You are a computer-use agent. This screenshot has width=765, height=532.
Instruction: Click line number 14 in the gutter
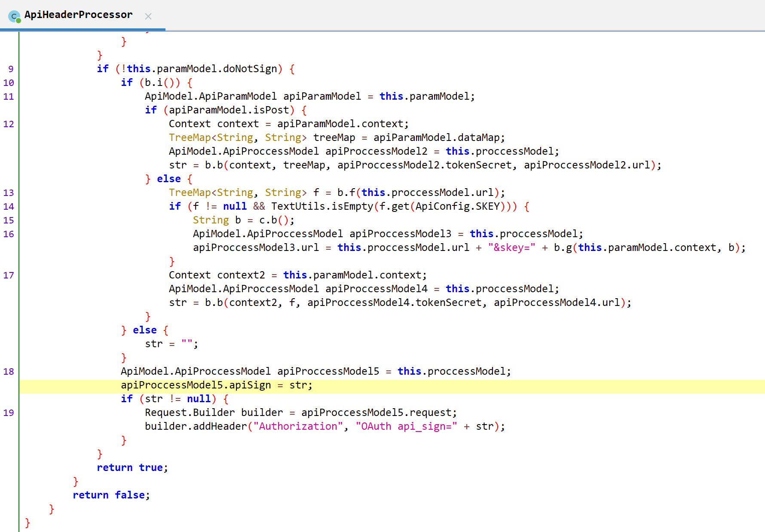pyautogui.click(x=9, y=207)
